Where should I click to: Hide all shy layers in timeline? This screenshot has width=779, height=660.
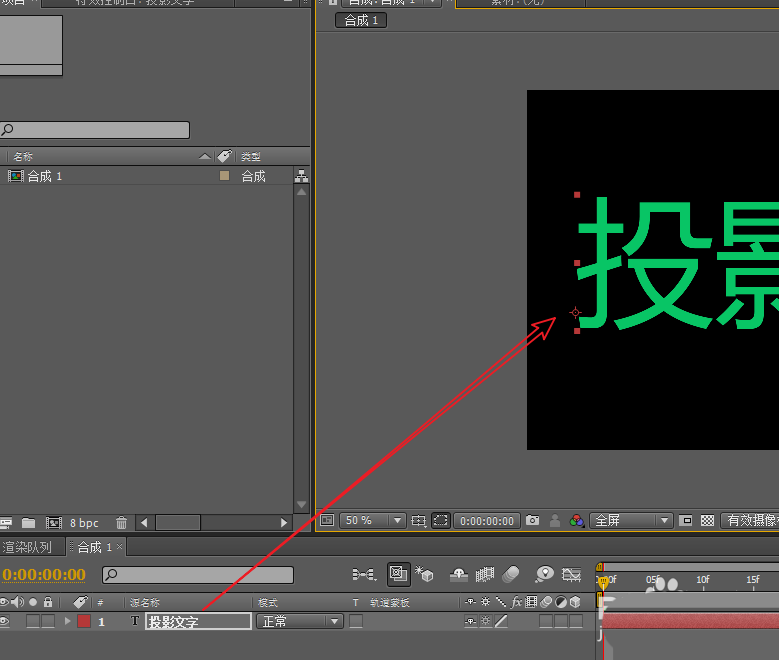459,575
